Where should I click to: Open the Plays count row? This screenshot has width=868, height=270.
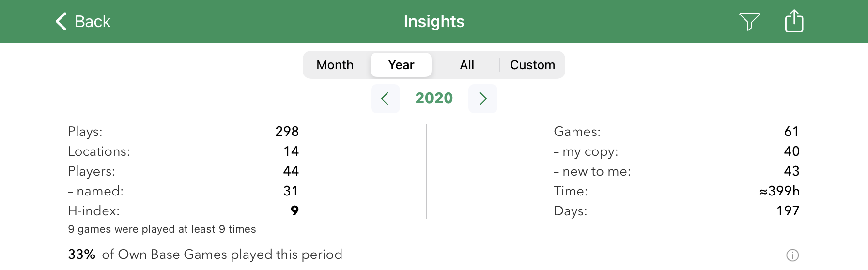(183, 132)
